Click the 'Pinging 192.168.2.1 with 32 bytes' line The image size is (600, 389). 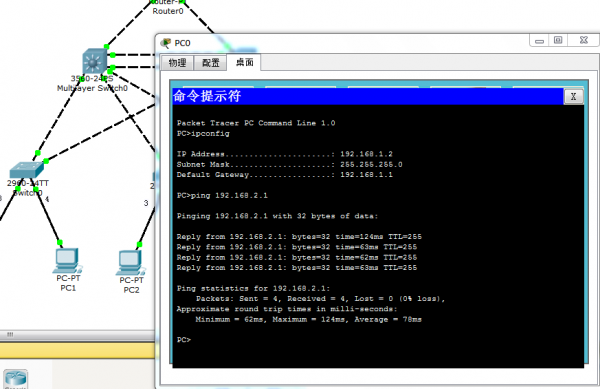tap(277, 216)
